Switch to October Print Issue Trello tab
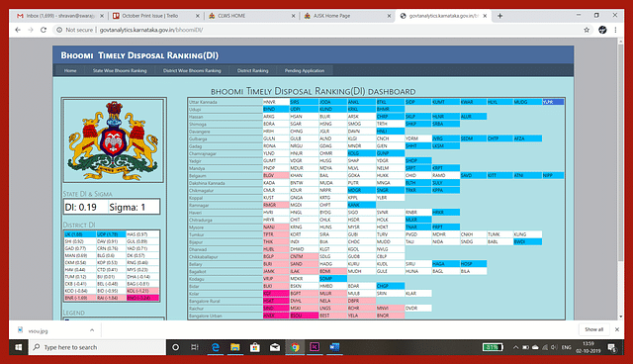 click(x=149, y=16)
